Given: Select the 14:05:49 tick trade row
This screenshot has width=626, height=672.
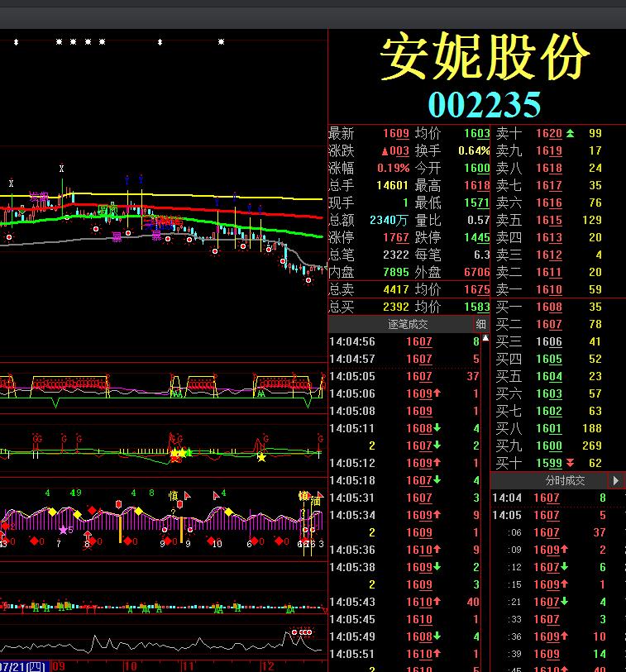Looking at the screenshot, I should pyautogui.click(x=404, y=636).
